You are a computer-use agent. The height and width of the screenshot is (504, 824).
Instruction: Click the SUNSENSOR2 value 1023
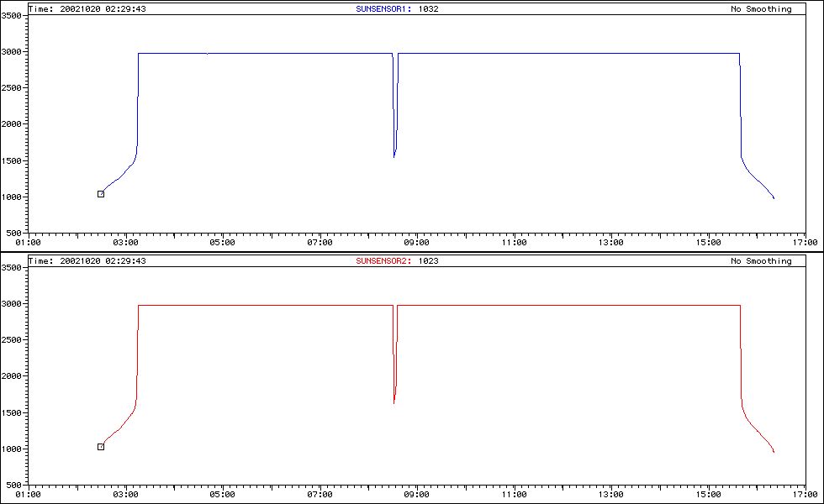pos(428,261)
